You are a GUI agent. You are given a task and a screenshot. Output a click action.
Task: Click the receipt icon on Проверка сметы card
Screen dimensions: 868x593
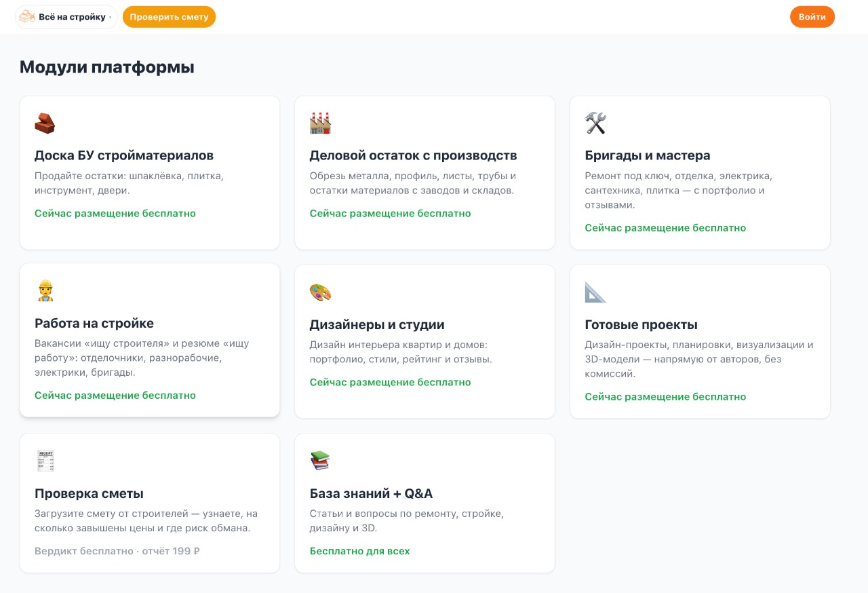click(x=45, y=461)
